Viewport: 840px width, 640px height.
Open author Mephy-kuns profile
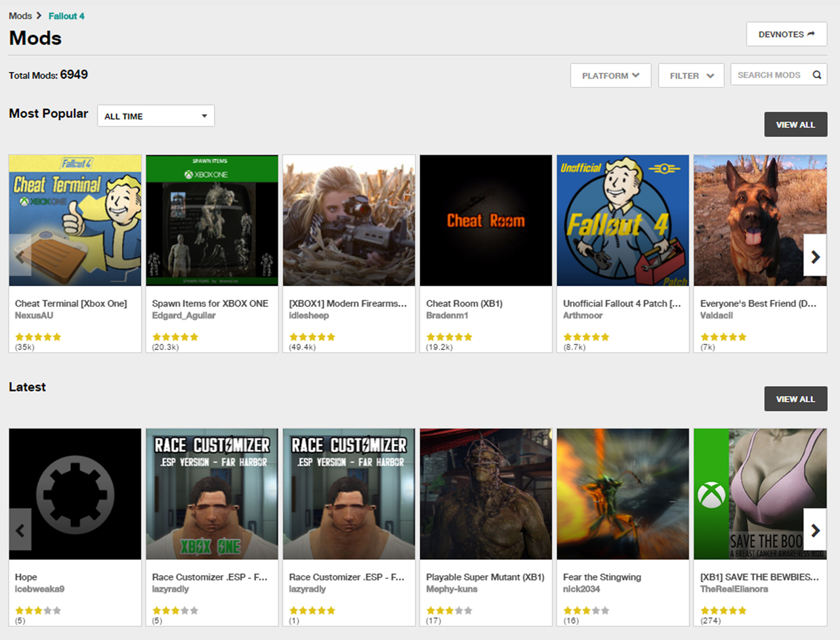coord(451,589)
